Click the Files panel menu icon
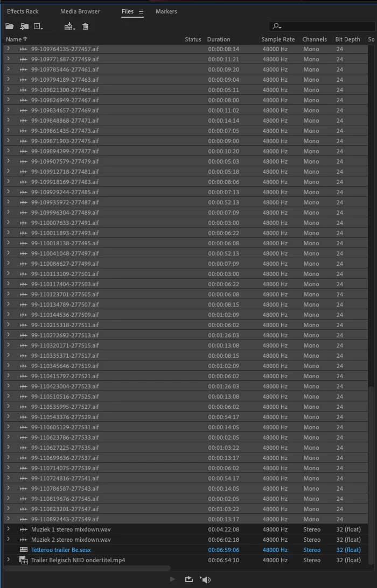The width and height of the screenshot is (377, 588). (141, 12)
